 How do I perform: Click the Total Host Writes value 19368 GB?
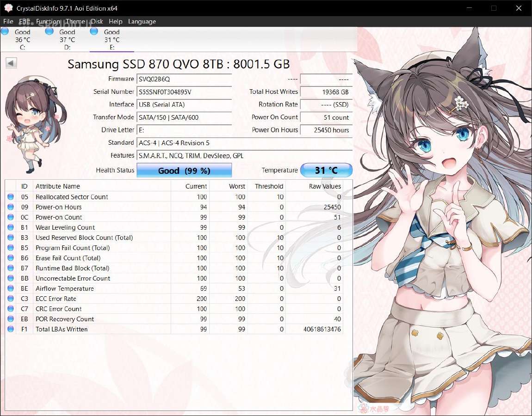327,92
